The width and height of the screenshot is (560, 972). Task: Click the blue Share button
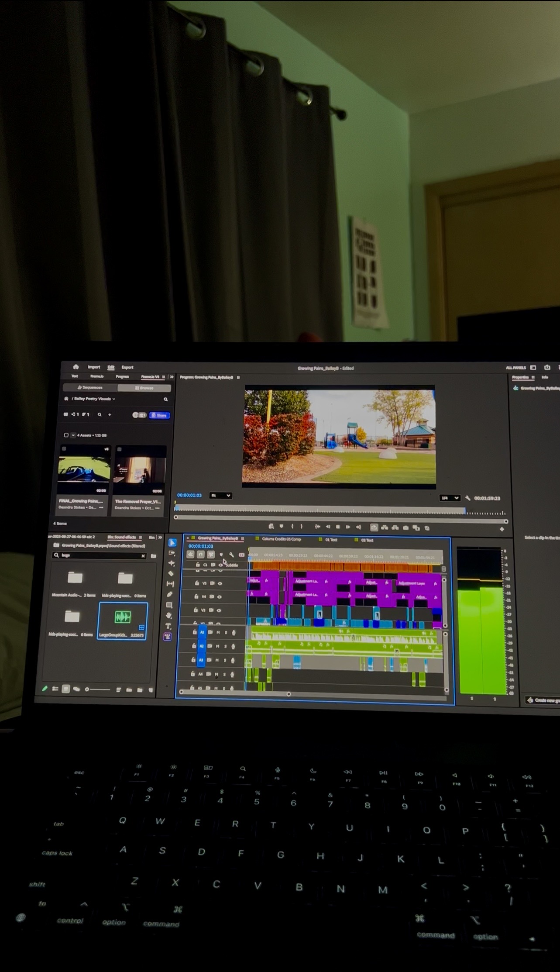159,415
